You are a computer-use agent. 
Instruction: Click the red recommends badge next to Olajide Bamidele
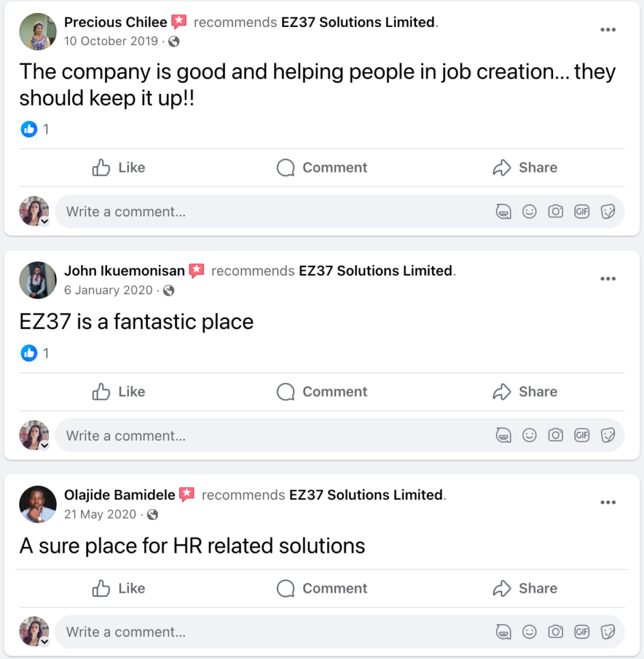[187, 494]
